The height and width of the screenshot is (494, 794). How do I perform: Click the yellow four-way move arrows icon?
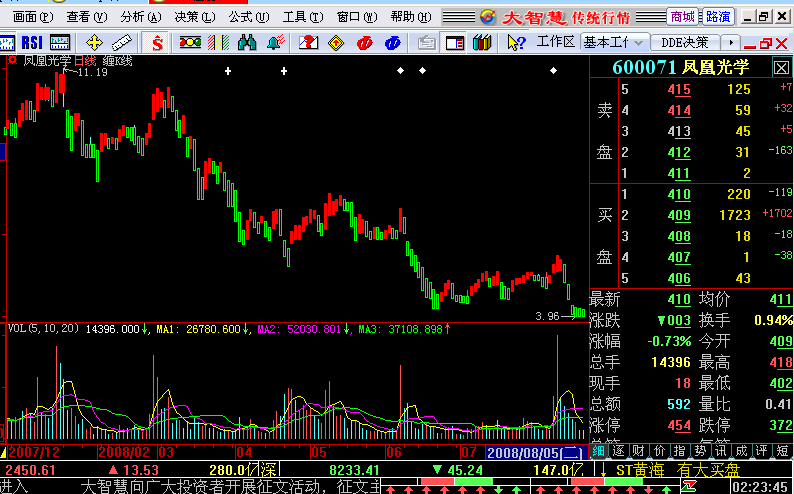click(x=94, y=43)
